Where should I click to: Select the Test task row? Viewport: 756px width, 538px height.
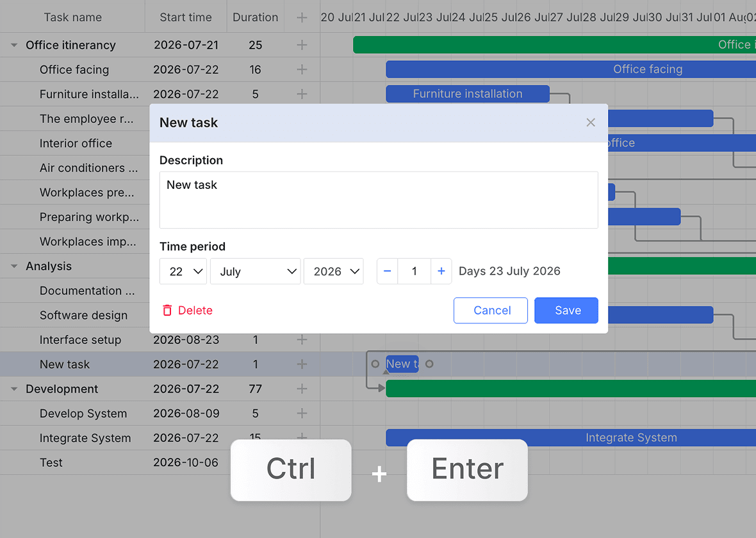pos(160,463)
